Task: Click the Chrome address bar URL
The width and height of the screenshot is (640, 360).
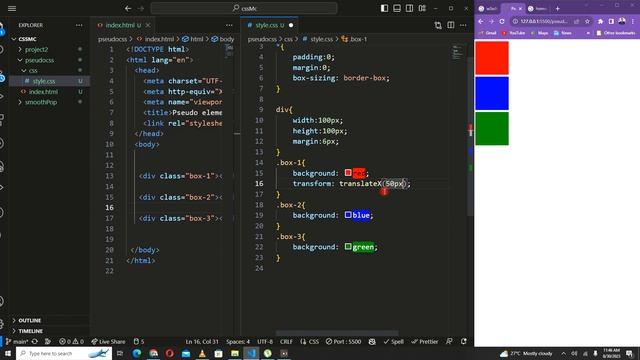Action: [x=544, y=21]
